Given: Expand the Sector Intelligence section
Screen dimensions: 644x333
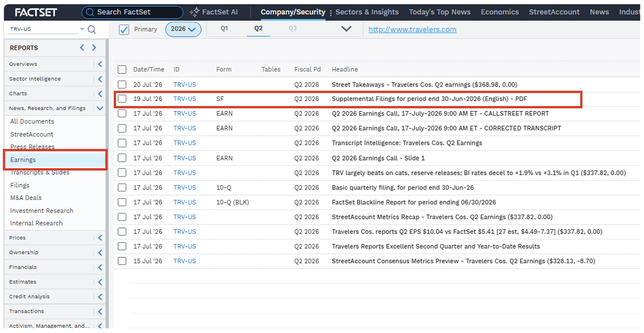Looking at the screenshot, I should coord(100,79).
